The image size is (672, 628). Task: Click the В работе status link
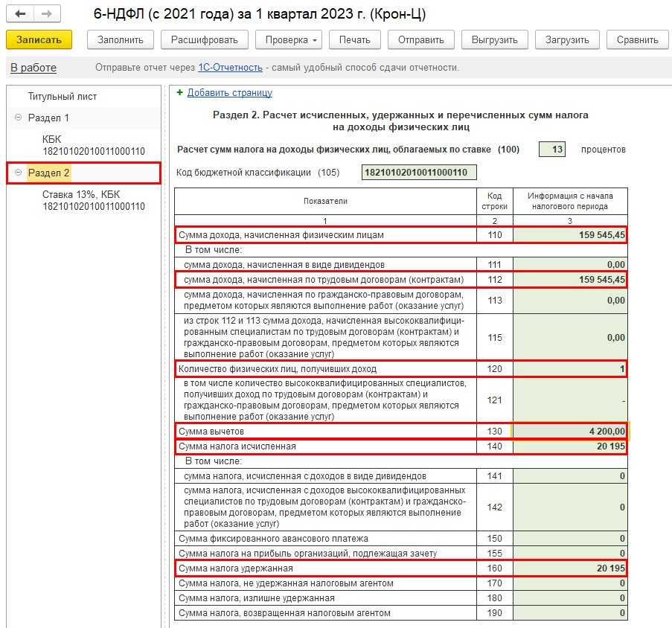pos(33,68)
